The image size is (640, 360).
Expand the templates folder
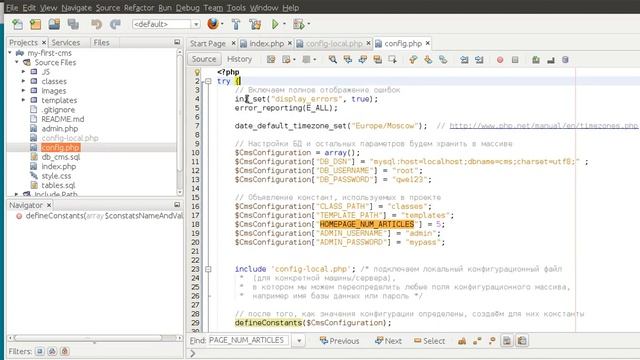point(23,100)
